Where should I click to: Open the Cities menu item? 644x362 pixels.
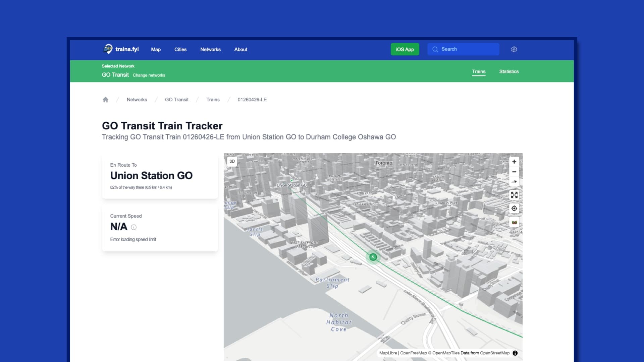pyautogui.click(x=180, y=49)
